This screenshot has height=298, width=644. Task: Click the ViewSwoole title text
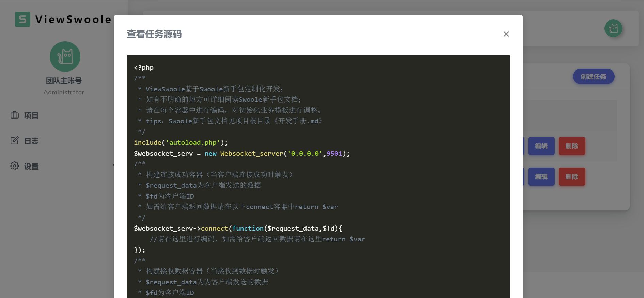tap(73, 19)
